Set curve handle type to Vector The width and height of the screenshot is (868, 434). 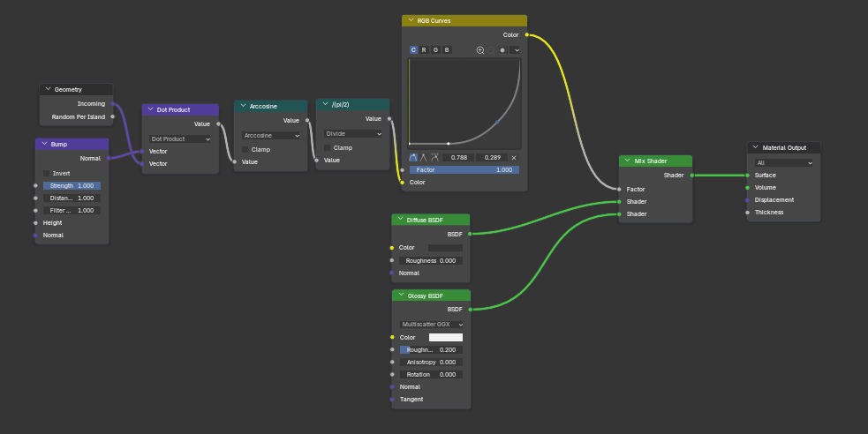coord(424,158)
